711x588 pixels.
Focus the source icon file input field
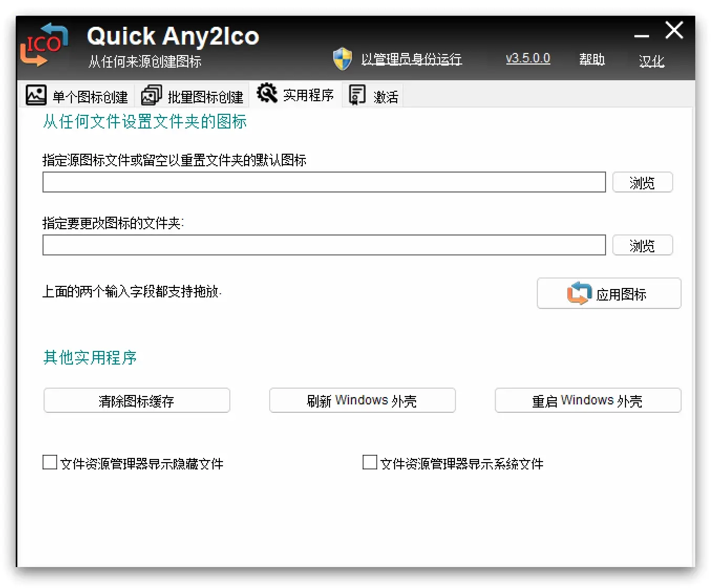pos(324,182)
